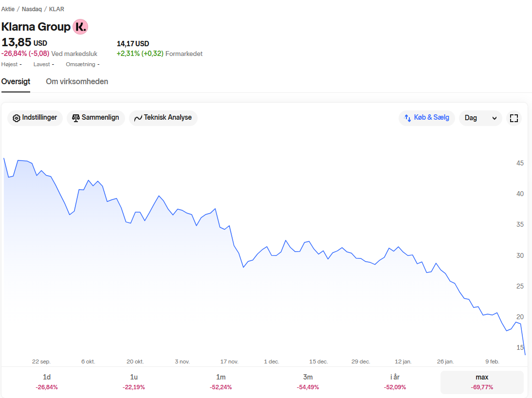Click the 20 okt. date axis label
Screen dimensions: 532x398
coord(135,362)
